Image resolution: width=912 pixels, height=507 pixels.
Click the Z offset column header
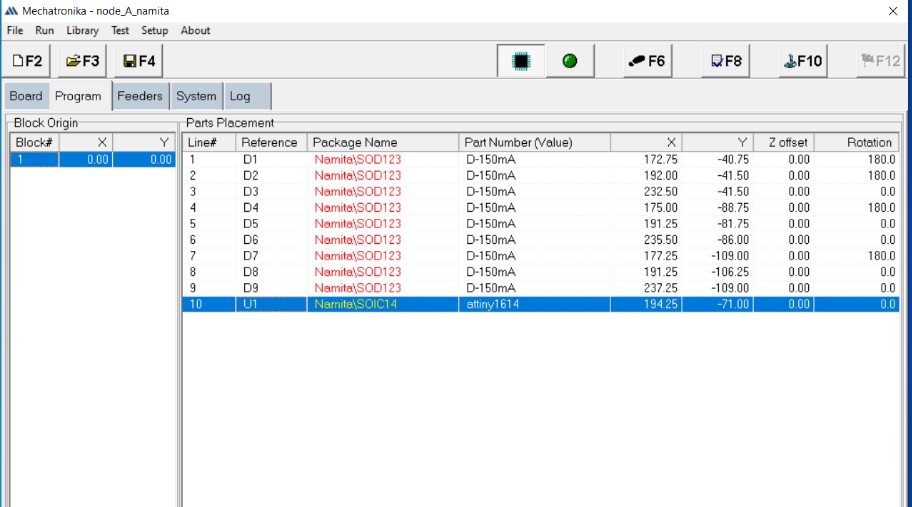click(783, 142)
